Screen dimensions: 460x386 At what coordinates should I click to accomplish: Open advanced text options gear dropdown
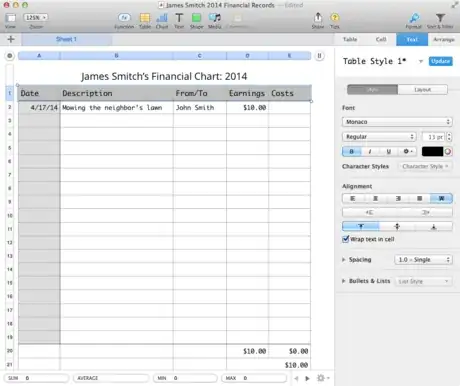pos(408,152)
